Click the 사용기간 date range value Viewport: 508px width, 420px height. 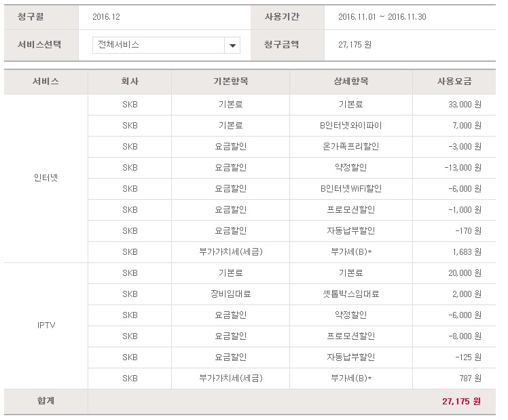pos(382,17)
